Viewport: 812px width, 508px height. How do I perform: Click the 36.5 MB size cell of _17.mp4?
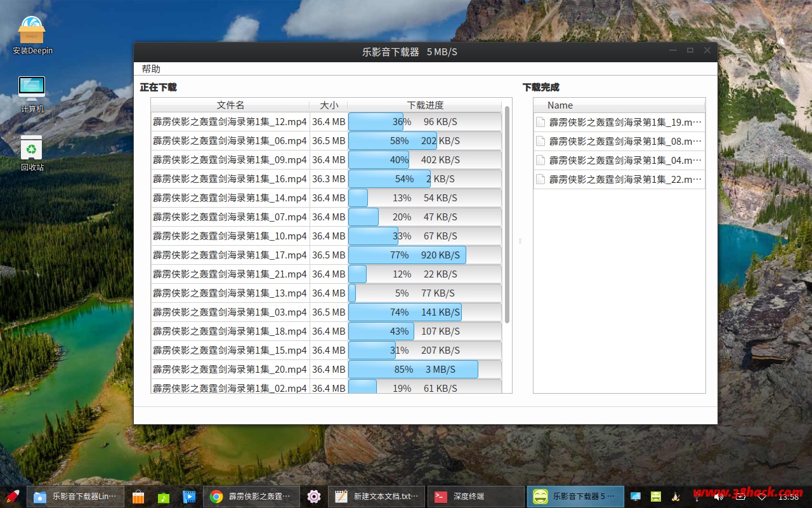(329, 255)
